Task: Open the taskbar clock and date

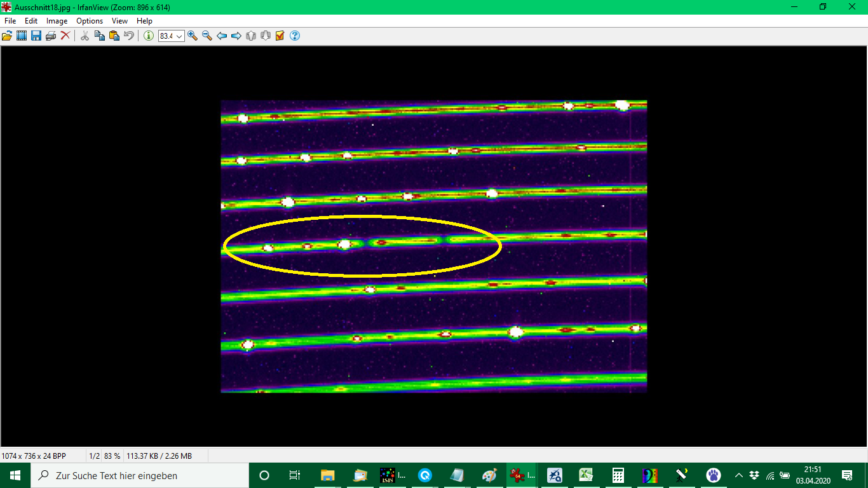Action: tap(817, 475)
